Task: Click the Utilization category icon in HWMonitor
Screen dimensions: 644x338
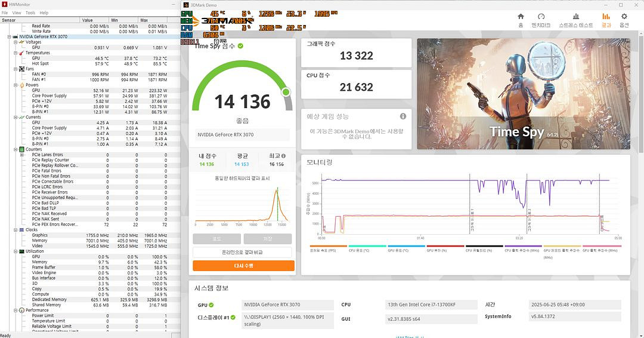Action: pyautogui.click(x=21, y=251)
